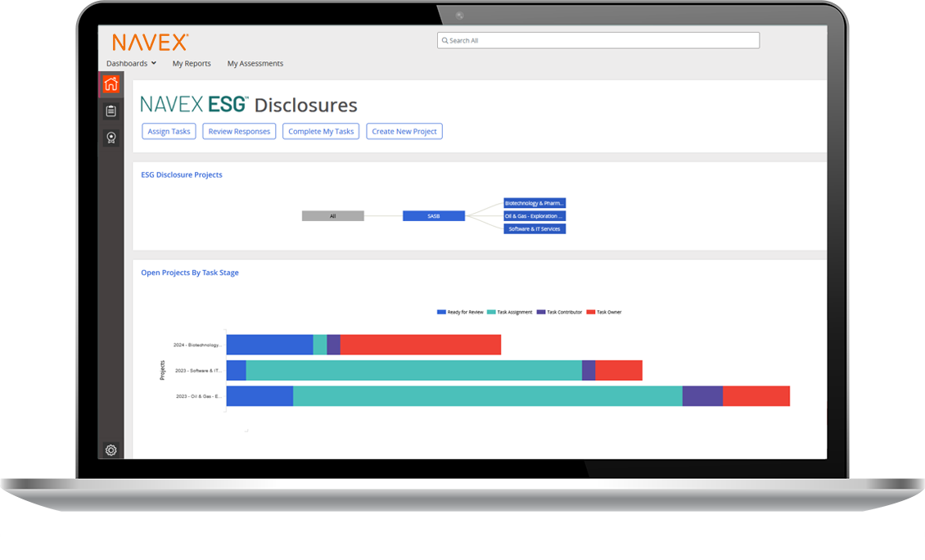Toggle Task Assignment legend swatch

coord(491,312)
